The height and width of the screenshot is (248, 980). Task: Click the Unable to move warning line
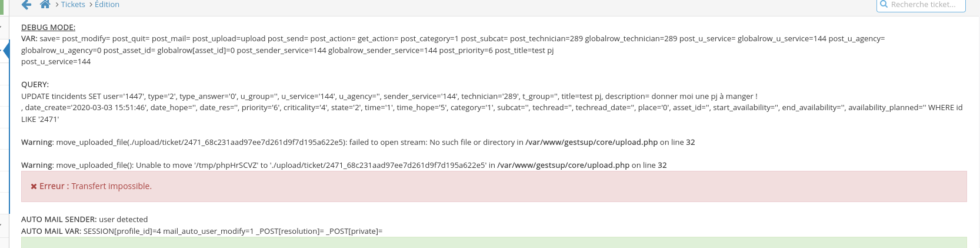(344, 165)
